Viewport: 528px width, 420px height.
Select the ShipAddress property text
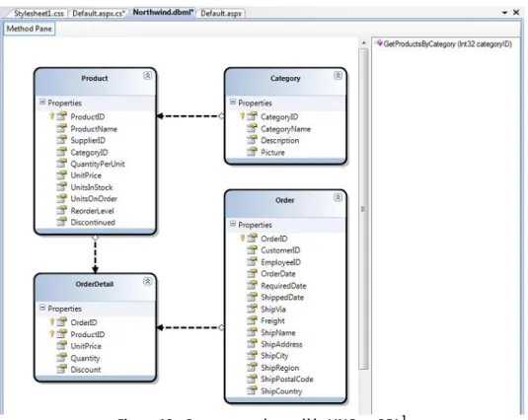pyautogui.click(x=281, y=344)
